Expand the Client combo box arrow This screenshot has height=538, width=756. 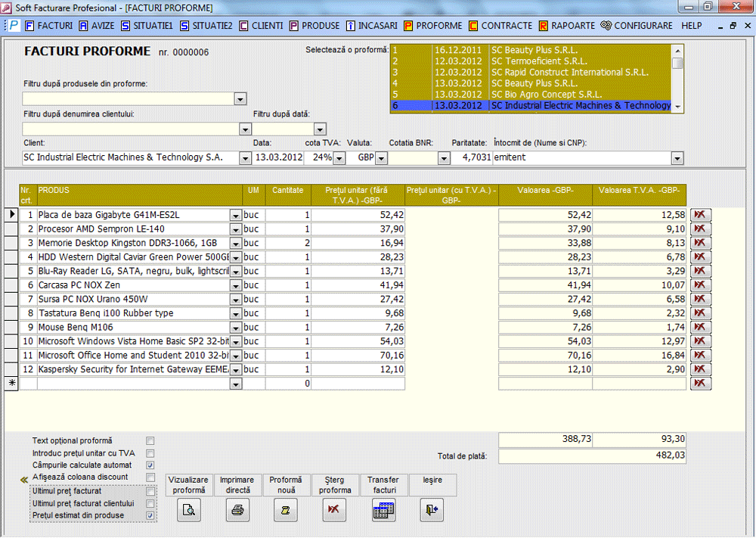[246, 158]
